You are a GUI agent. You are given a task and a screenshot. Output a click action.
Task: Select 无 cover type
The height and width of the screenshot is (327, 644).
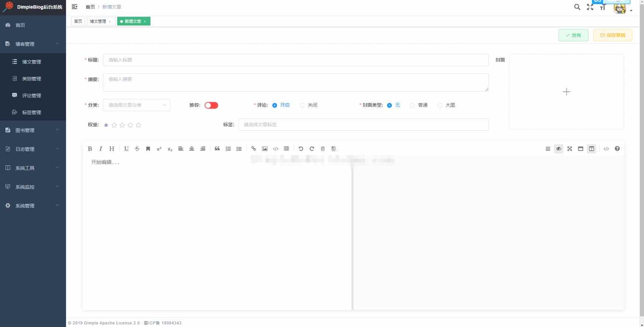pyautogui.click(x=393, y=105)
